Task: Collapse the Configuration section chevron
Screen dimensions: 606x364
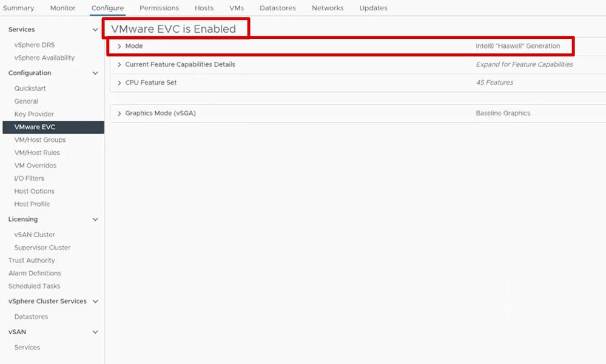Action: pos(95,73)
